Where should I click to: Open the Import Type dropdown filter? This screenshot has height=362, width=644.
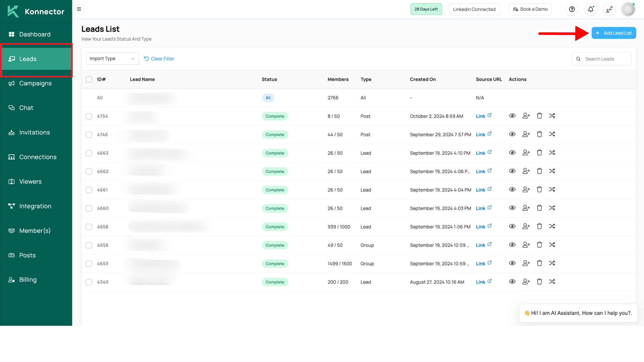[x=112, y=58]
